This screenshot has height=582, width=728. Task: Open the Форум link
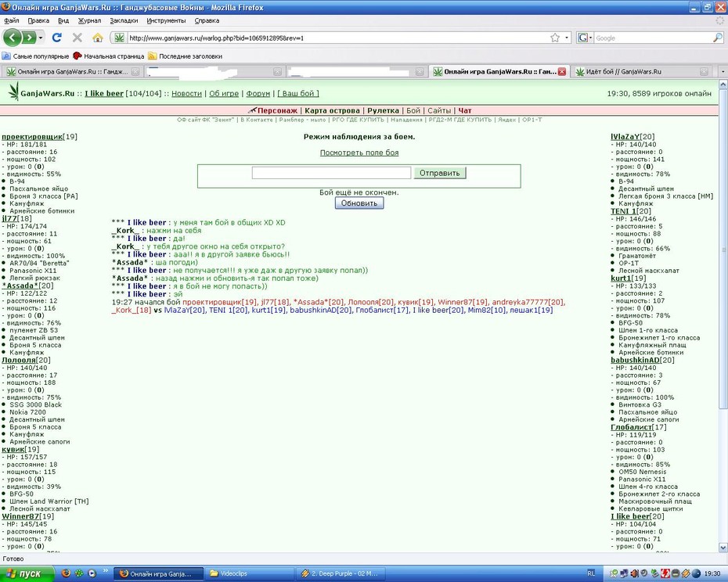tap(258, 93)
